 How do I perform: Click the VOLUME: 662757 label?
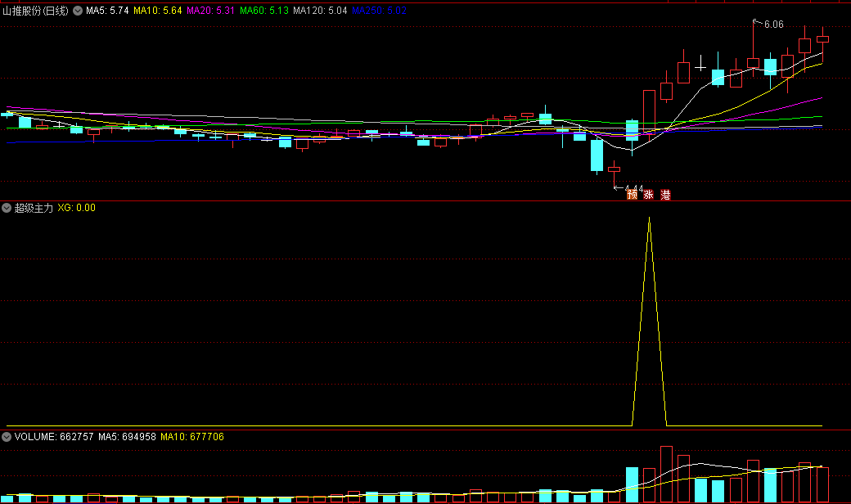[54, 437]
